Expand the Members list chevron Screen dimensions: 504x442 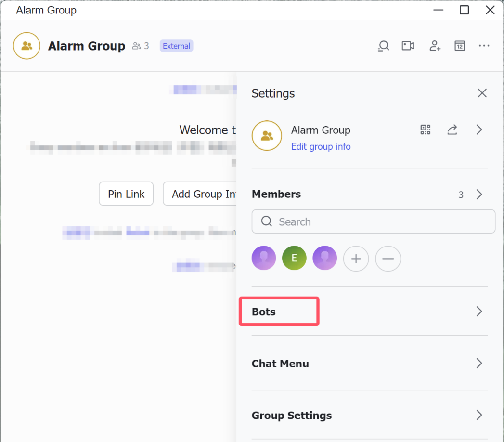479,195
